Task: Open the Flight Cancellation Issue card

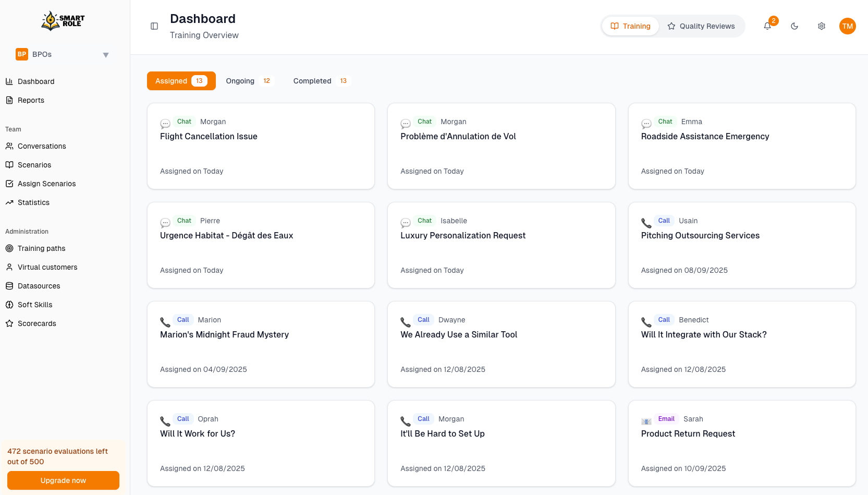Action: pyautogui.click(x=261, y=146)
